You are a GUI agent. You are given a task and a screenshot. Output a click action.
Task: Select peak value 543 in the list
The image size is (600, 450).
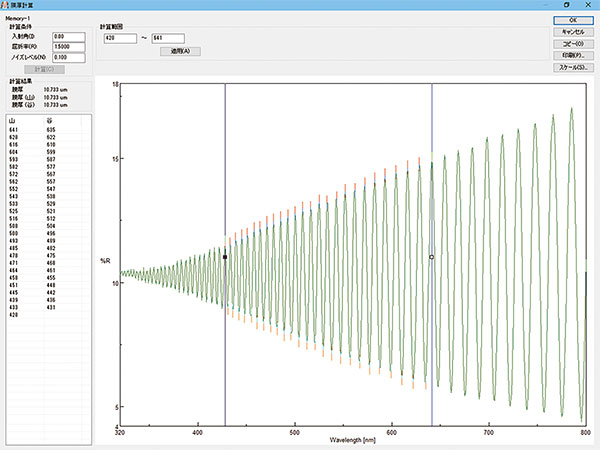[13, 196]
